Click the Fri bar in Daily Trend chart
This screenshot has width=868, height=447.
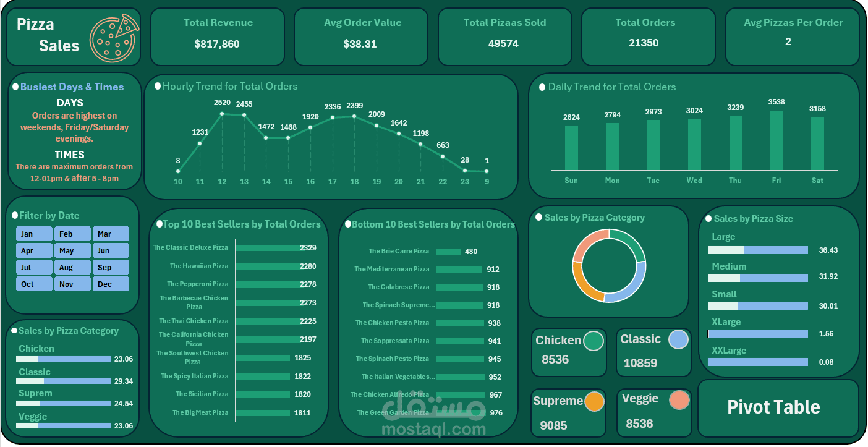click(777, 140)
